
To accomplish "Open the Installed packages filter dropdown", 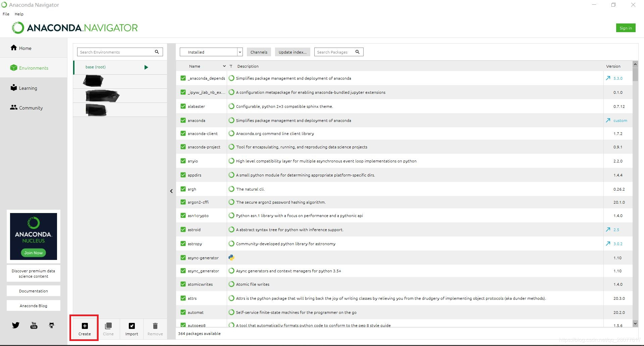I will pyautogui.click(x=211, y=52).
